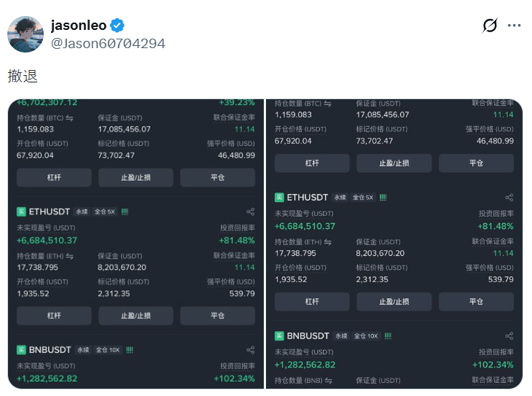
Task: Open the tweet's more options menu
Action: pyautogui.click(x=515, y=26)
